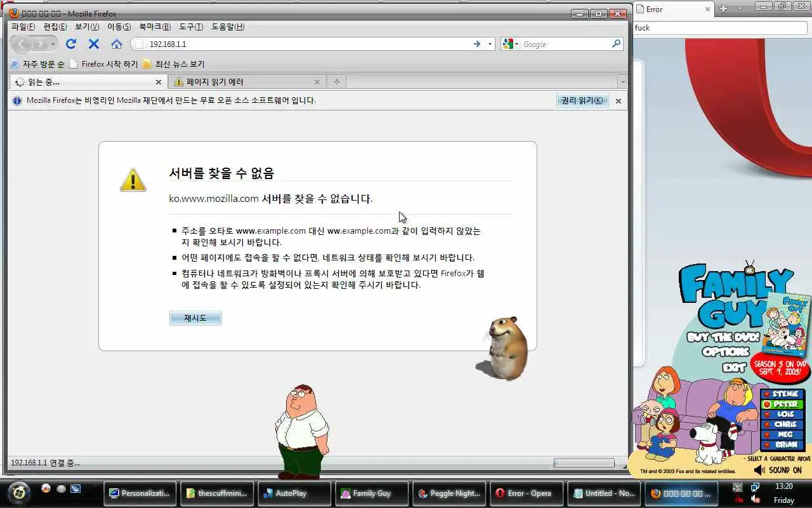The width and height of the screenshot is (812, 508).
Task: Click Buy the DVD! in Family Guy
Action: tap(723, 337)
